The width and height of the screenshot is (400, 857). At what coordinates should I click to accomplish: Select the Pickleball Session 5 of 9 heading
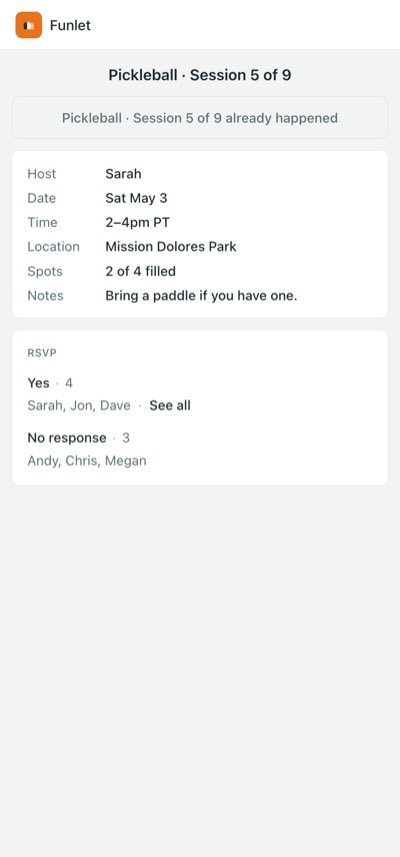tap(199, 75)
